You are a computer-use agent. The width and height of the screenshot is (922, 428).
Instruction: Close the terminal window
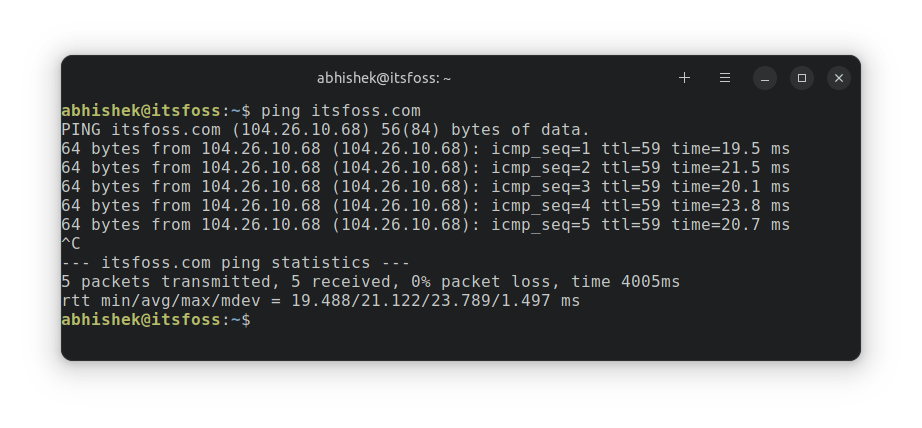pyautogui.click(x=839, y=78)
